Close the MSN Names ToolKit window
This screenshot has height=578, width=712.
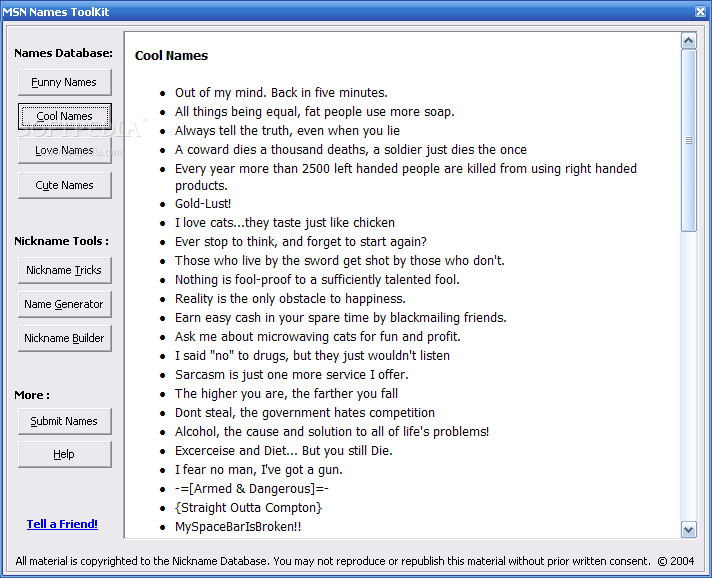[700, 12]
